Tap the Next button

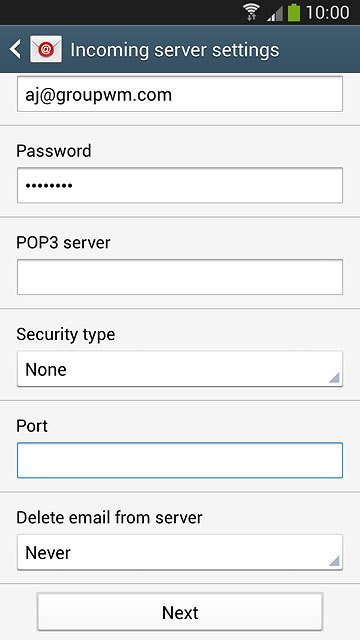pyautogui.click(x=180, y=612)
